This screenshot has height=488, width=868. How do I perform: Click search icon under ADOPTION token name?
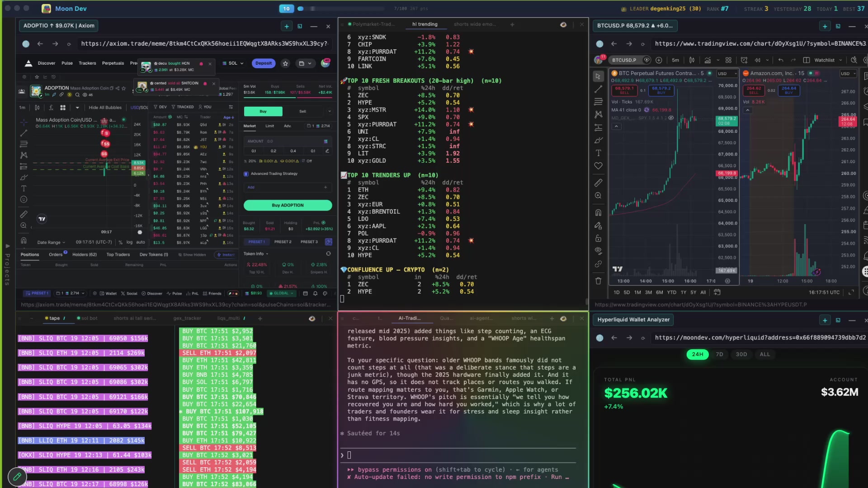[x=77, y=95]
